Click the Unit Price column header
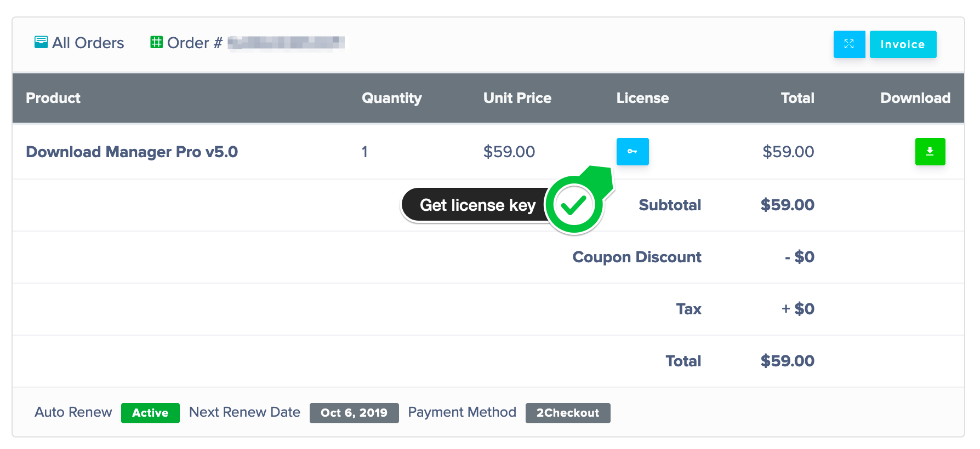The height and width of the screenshot is (449, 980). (517, 98)
